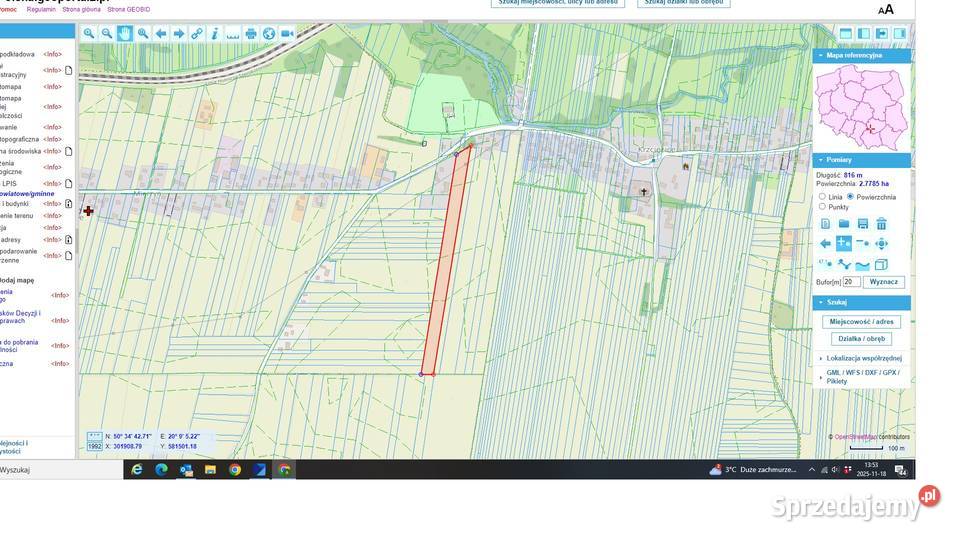Delete measurement with the trash icon
The height and width of the screenshot is (540, 960).
tap(881, 224)
